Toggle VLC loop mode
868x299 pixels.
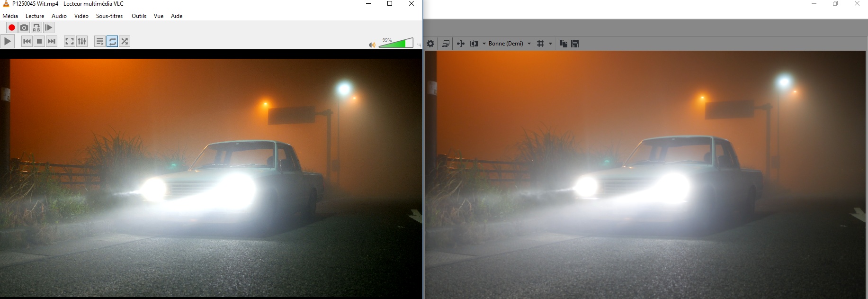pyautogui.click(x=112, y=41)
